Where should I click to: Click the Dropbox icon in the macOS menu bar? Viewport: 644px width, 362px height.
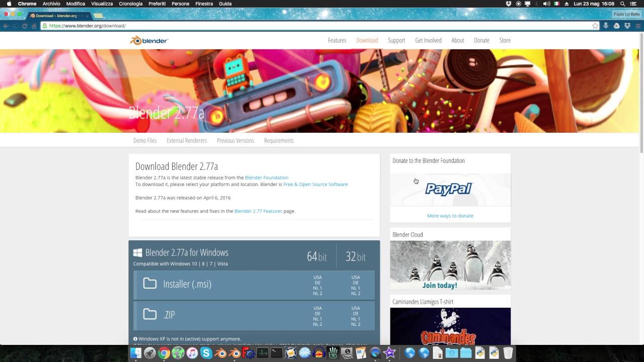(509, 4)
